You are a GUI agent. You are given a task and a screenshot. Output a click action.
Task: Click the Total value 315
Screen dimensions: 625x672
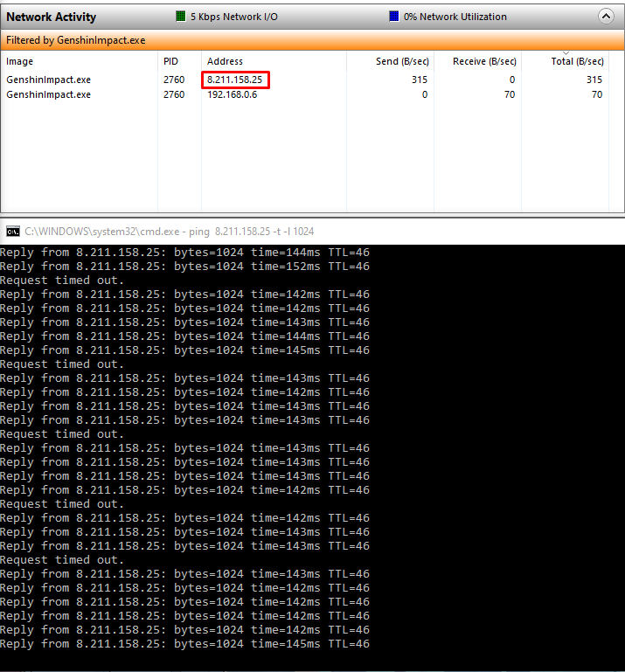coord(594,80)
